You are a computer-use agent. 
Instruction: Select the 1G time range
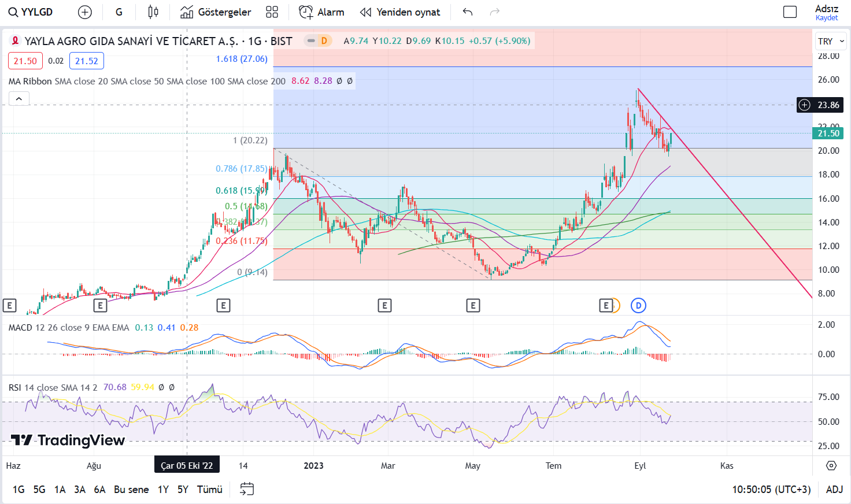pyautogui.click(x=18, y=490)
